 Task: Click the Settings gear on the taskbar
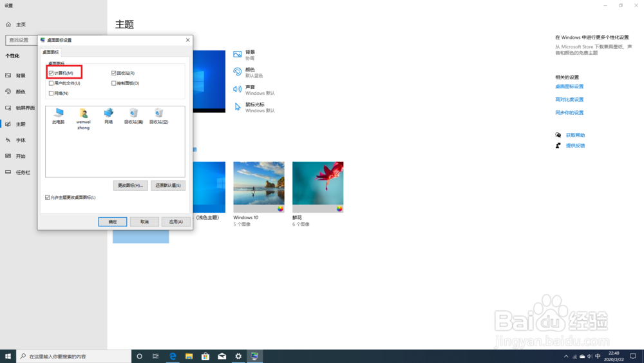(x=238, y=357)
